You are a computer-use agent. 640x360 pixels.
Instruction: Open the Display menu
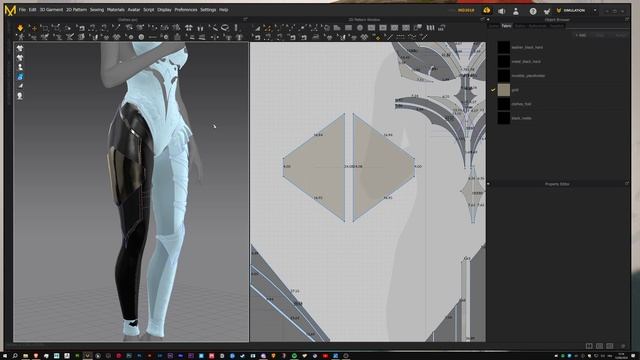point(164,10)
